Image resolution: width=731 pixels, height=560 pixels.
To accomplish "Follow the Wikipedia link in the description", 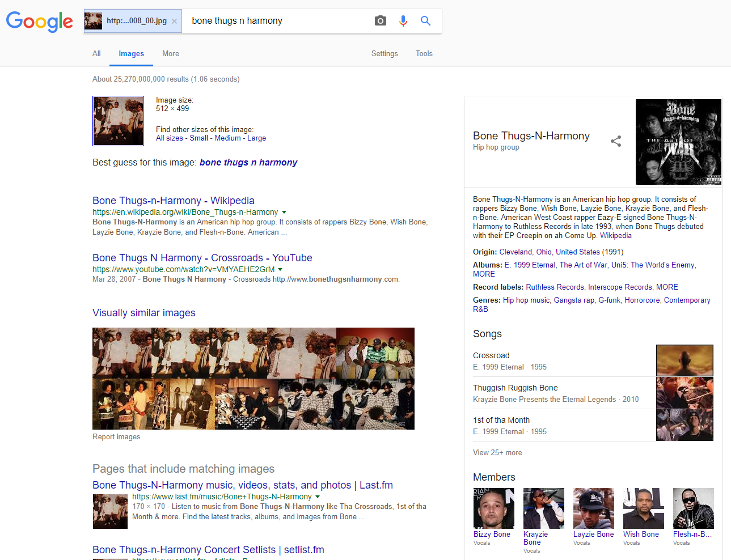I will coord(616,236).
